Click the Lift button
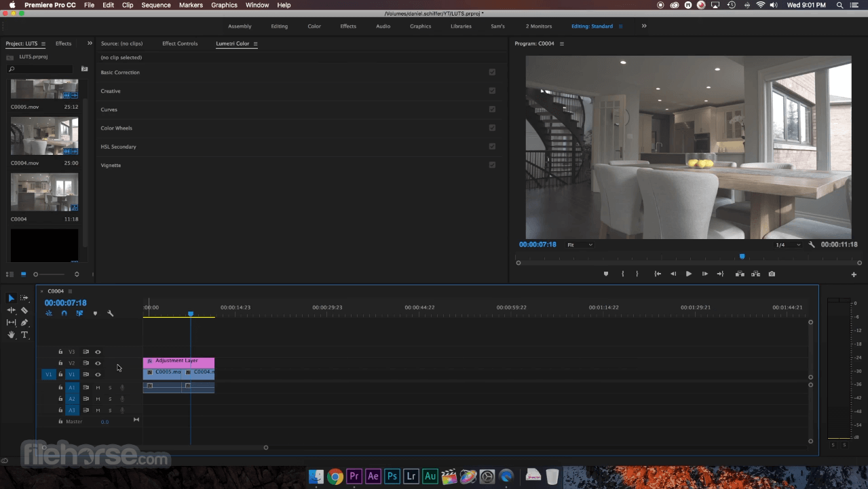The width and height of the screenshot is (868, 489). point(740,274)
